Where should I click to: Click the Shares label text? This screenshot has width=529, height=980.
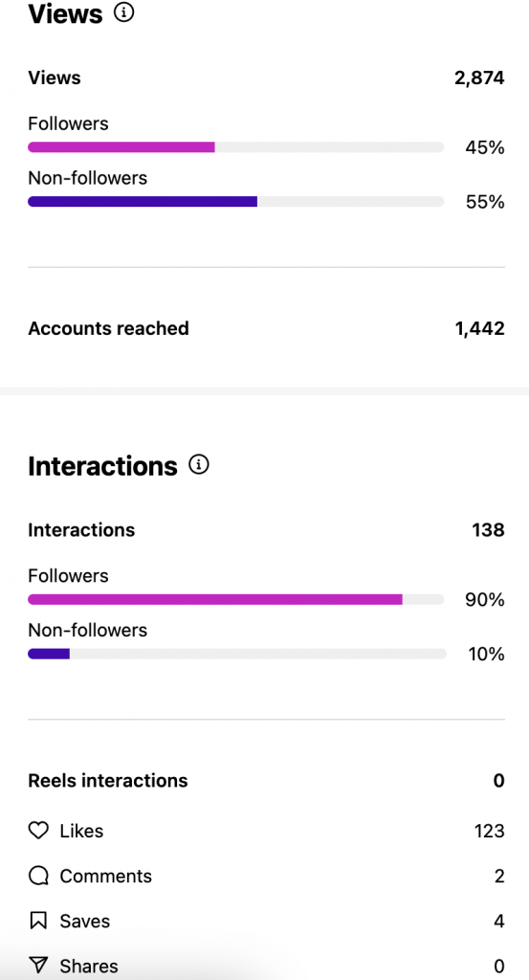click(x=89, y=966)
